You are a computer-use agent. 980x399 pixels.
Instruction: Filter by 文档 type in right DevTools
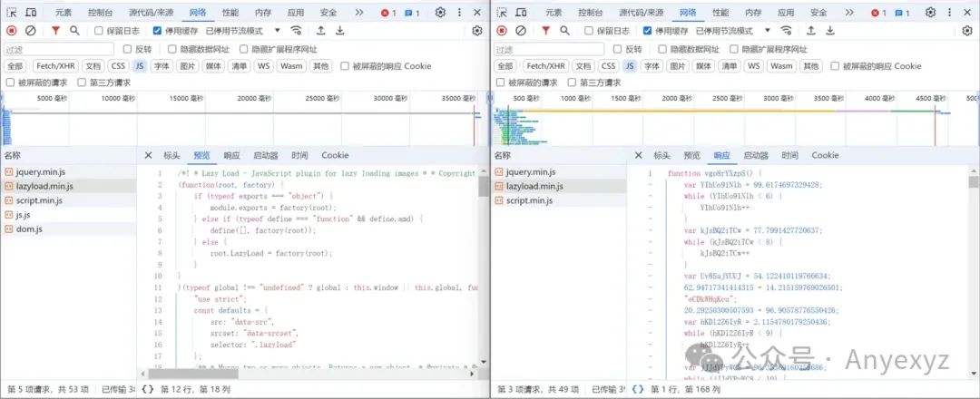point(583,66)
